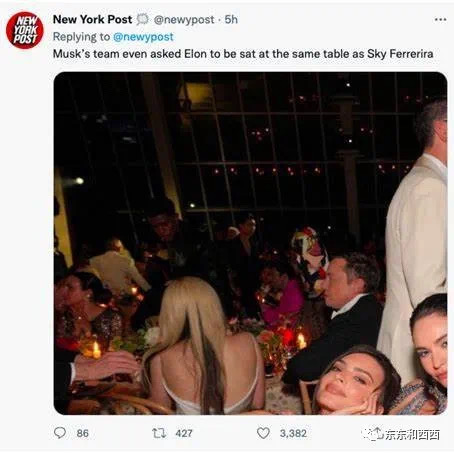Image resolution: width=454 pixels, height=454 pixels.
Task: Click the like count 3,382
Action: tap(293, 433)
